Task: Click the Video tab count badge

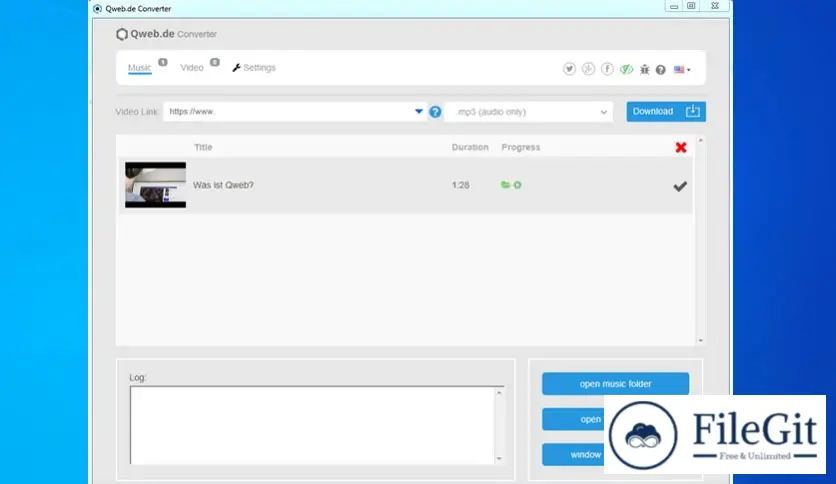Action: coord(214,62)
